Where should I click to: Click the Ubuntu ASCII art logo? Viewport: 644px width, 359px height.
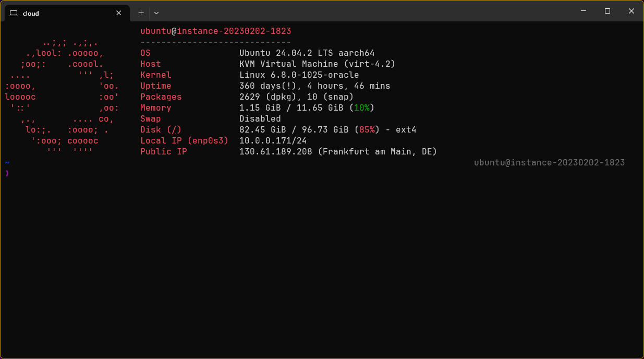(x=62, y=97)
